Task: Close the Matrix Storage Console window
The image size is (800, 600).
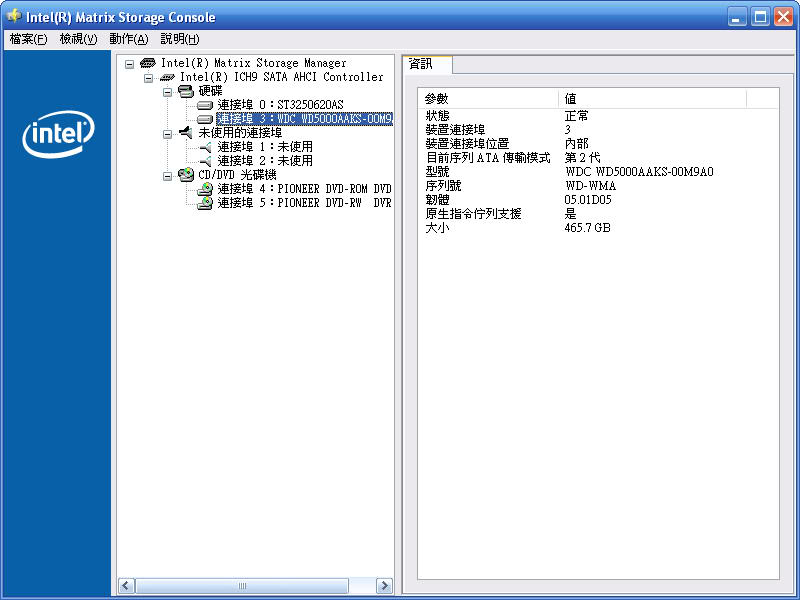Action: click(784, 17)
